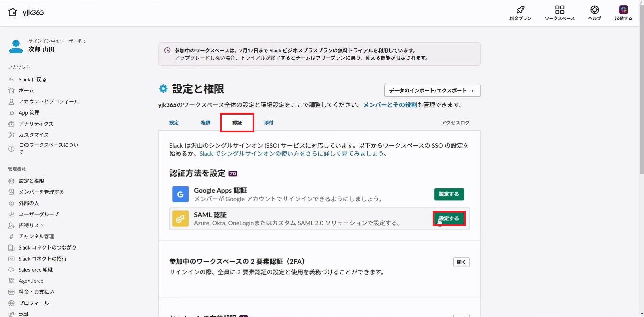The width and height of the screenshot is (644, 317).
Task: Click the Slack コネクトのつながり building icon
Action: pyautogui.click(x=11, y=247)
